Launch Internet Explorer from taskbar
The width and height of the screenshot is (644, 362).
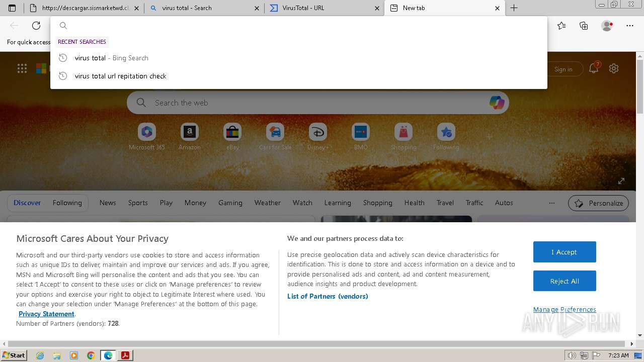(40, 355)
